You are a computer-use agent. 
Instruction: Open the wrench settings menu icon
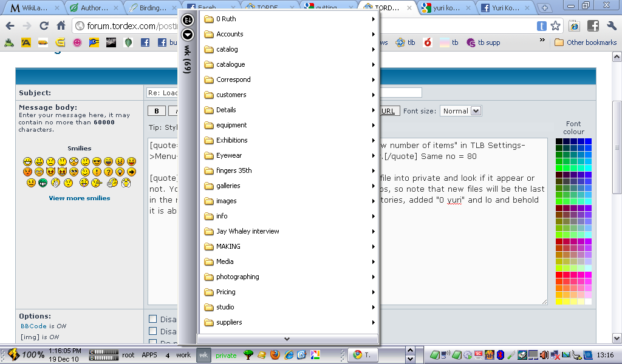pyautogui.click(x=611, y=26)
